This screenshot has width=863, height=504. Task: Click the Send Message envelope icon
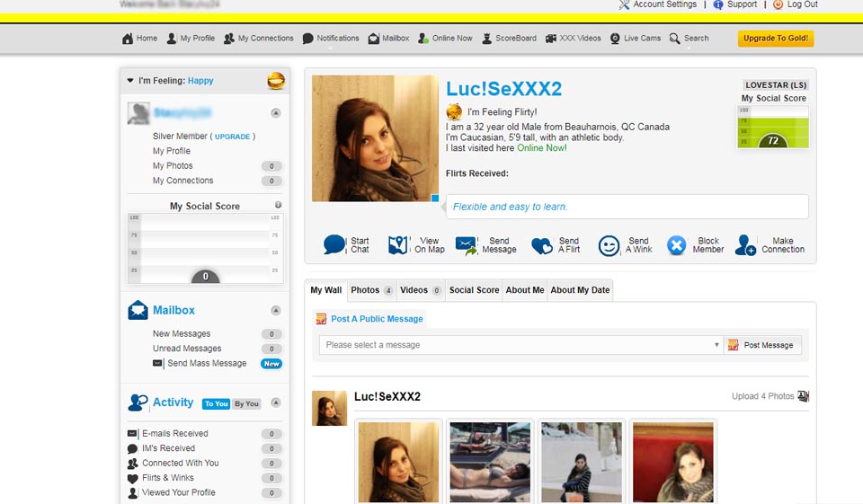466,245
